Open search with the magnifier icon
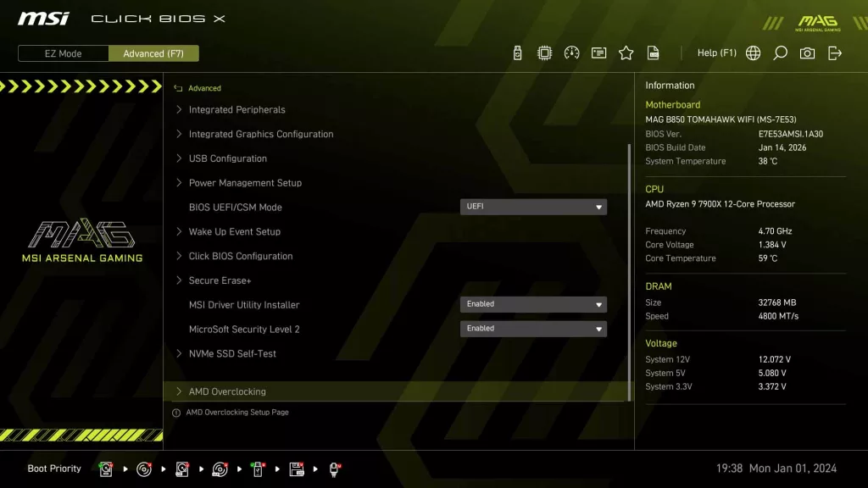868x488 pixels. (780, 53)
